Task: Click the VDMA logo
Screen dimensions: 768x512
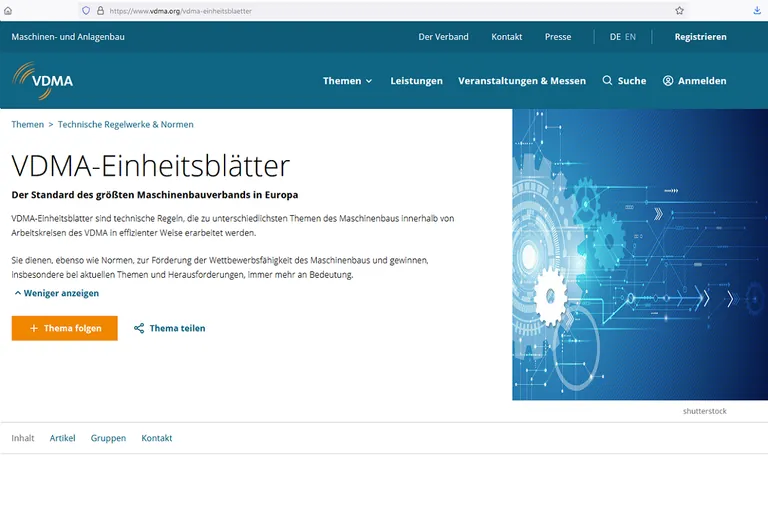Action: click(42, 80)
